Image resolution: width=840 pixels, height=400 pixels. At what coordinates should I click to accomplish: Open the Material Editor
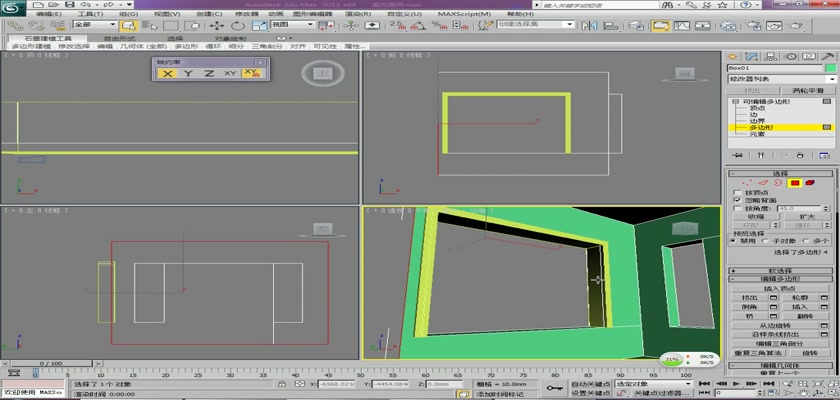pyautogui.click(x=728, y=25)
